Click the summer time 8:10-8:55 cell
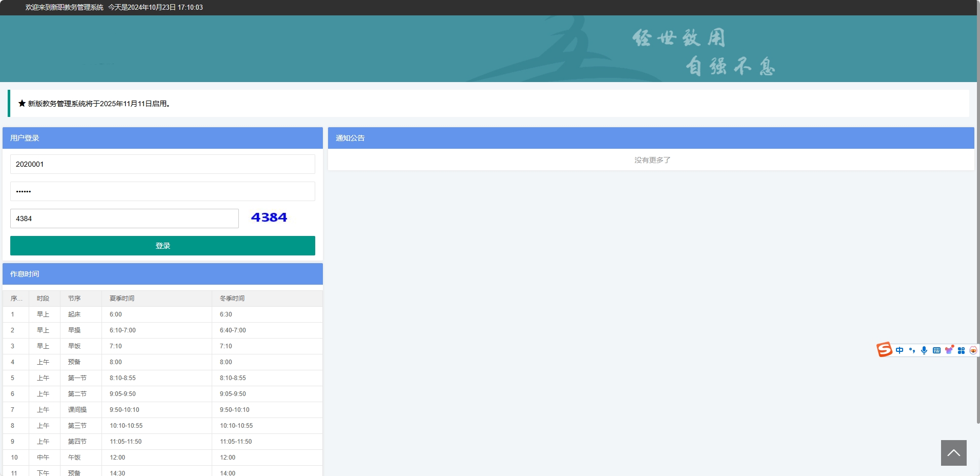Image resolution: width=980 pixels, height=476 pixels. [x=157, y=378]
